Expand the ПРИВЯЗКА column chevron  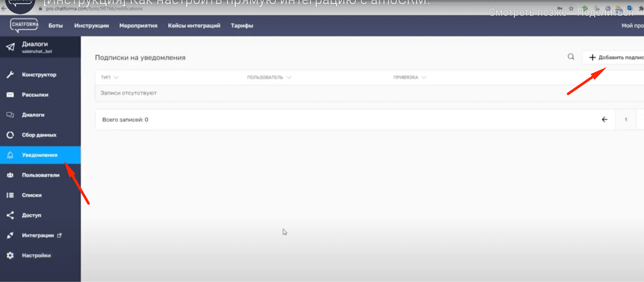[x=424, y=77]
